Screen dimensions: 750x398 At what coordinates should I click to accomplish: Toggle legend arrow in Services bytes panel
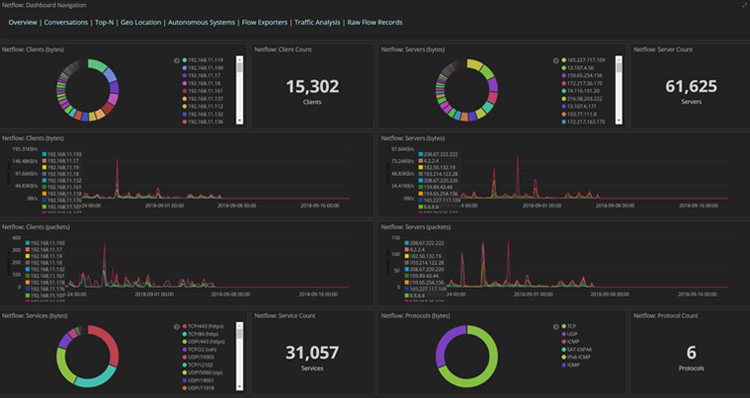click(x=176, y=327)
